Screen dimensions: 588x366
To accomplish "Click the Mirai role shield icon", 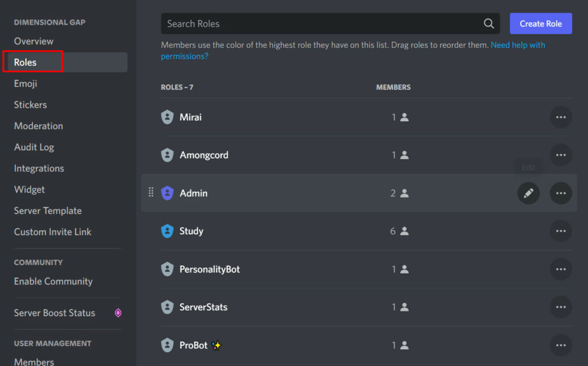I will pyautogui.click(x=167, y=117).
